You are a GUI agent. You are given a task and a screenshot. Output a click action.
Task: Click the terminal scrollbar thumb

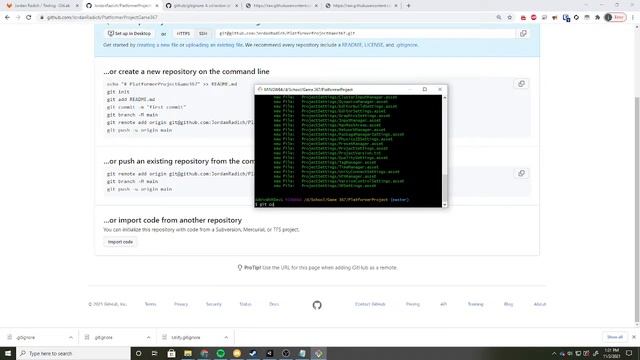(x=444, y=188)
